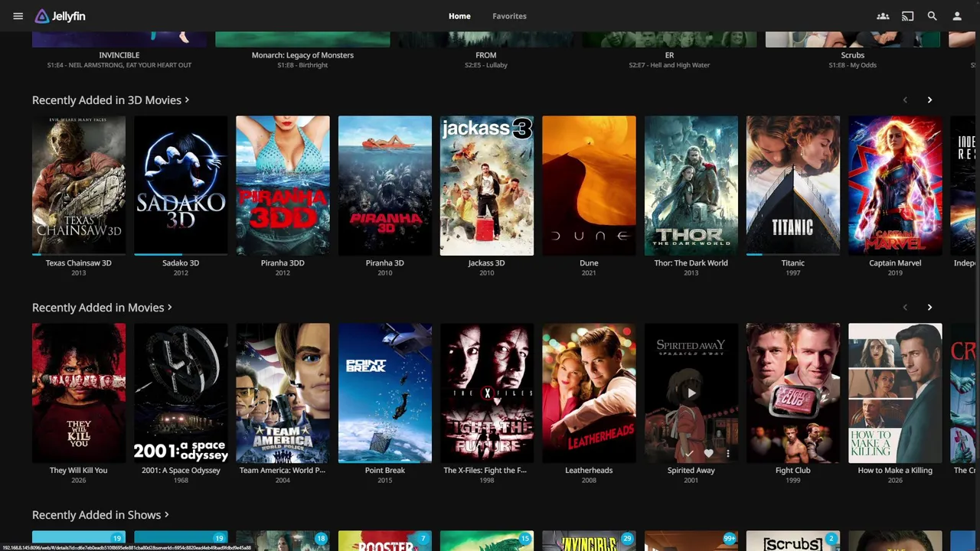
Task: Open Thor: The Dark World poster
Action: [691, 185]
